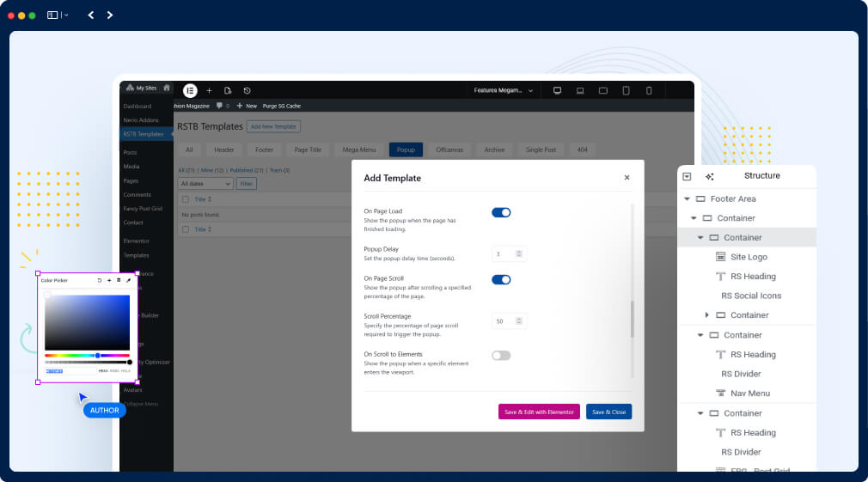
Task: Select the All templates tab
Action: click(189, 150)
